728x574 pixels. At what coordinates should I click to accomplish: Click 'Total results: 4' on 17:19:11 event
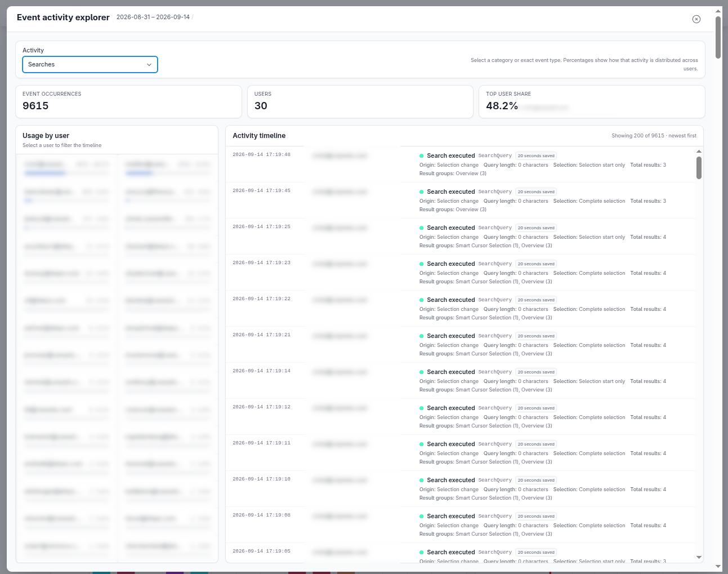(648, 453)
